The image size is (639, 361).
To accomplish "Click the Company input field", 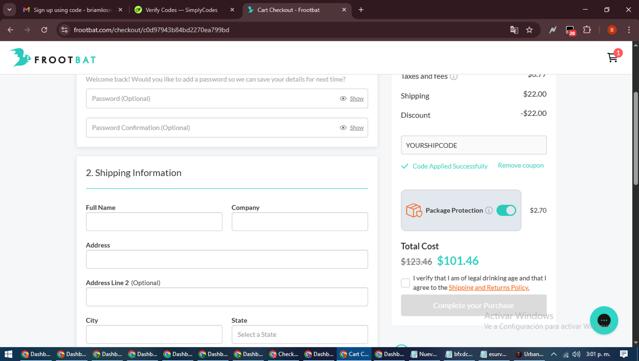I will click(300, 222).
